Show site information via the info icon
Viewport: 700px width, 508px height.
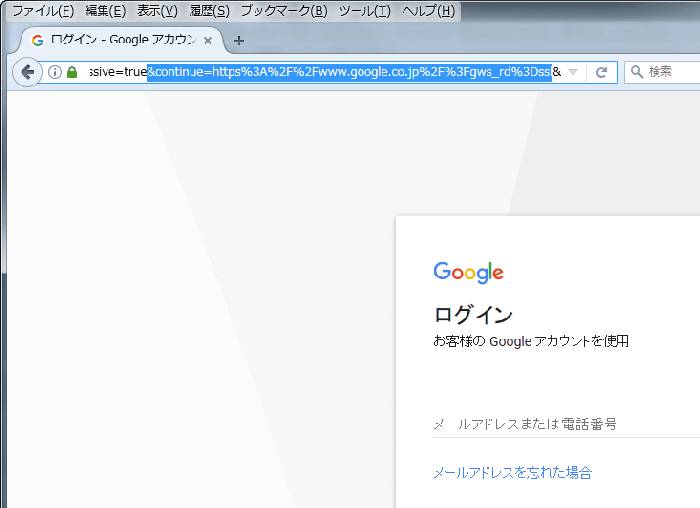(x=54, y=72)
